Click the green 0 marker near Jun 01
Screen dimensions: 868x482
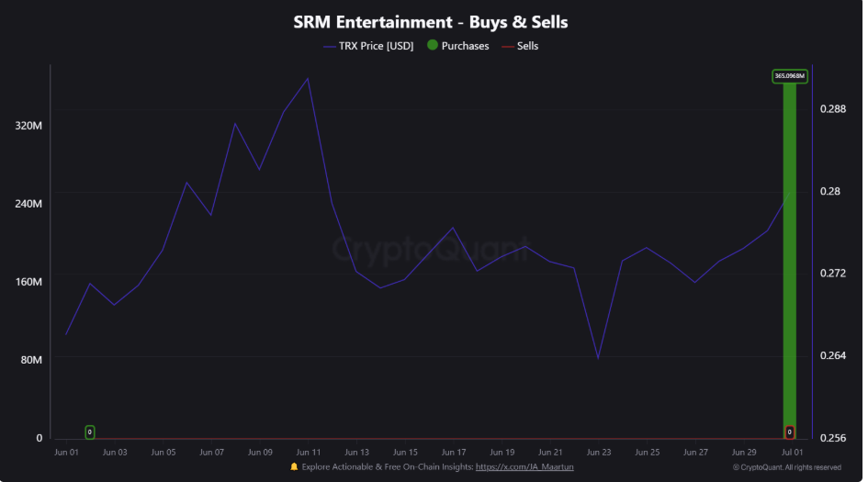90,432
